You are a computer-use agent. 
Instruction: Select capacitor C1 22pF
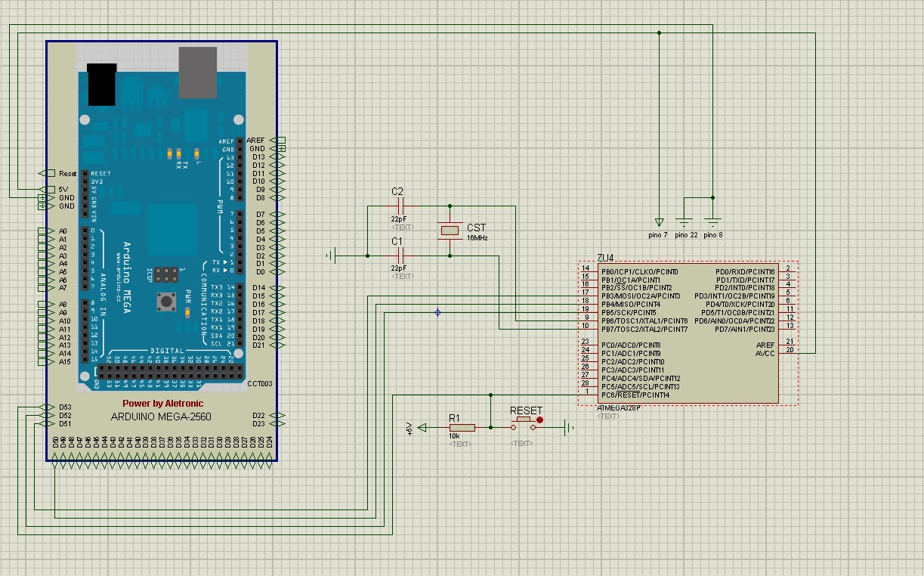(400, 257)
